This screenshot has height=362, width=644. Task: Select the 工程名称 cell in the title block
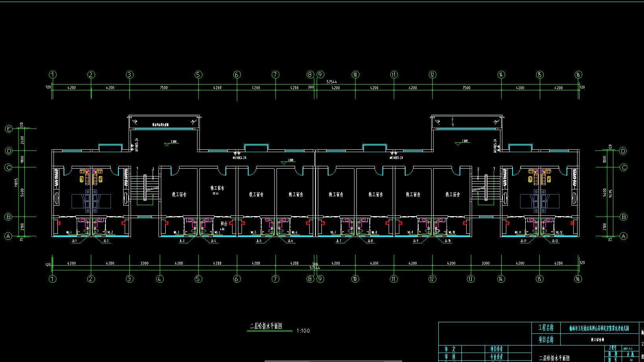tap(546, 328)
